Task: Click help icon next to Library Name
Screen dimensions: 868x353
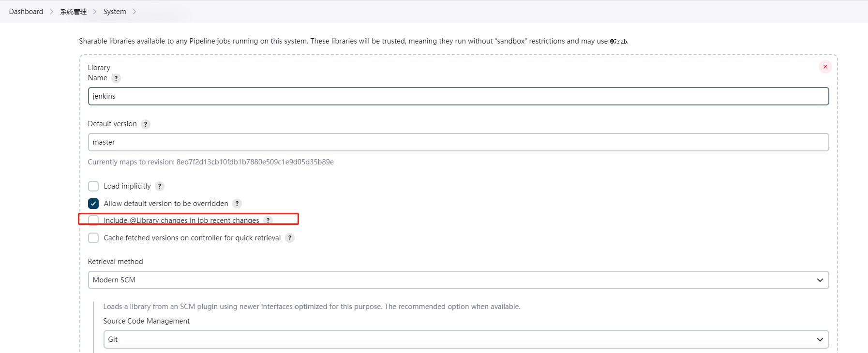Action: click(116, 78)
